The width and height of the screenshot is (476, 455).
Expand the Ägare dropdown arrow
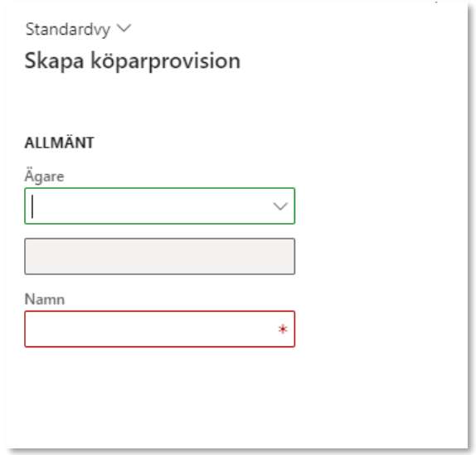click(280, 206)
